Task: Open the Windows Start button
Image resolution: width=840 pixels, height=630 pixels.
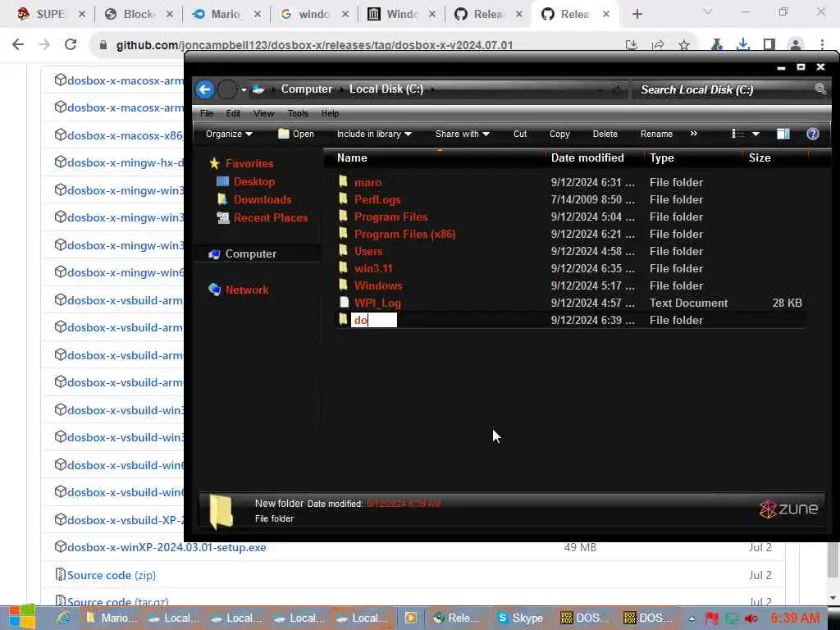Action: [21, 617]
